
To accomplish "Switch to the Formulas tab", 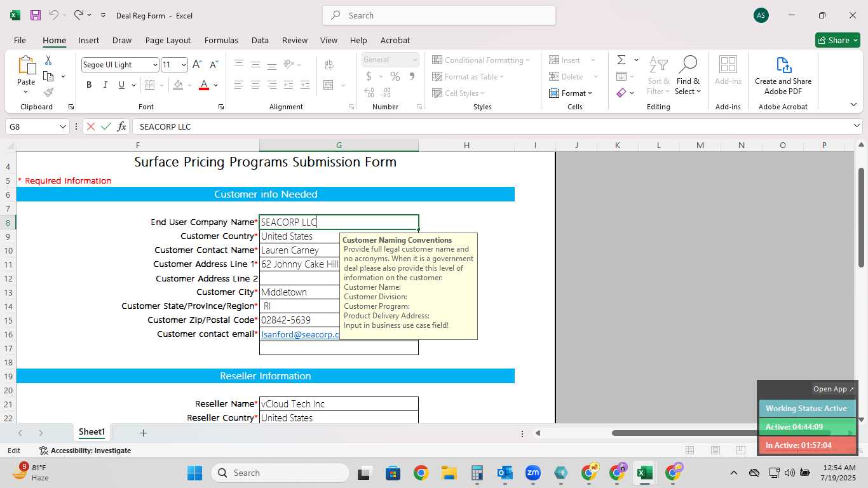I will pos(221,40).
